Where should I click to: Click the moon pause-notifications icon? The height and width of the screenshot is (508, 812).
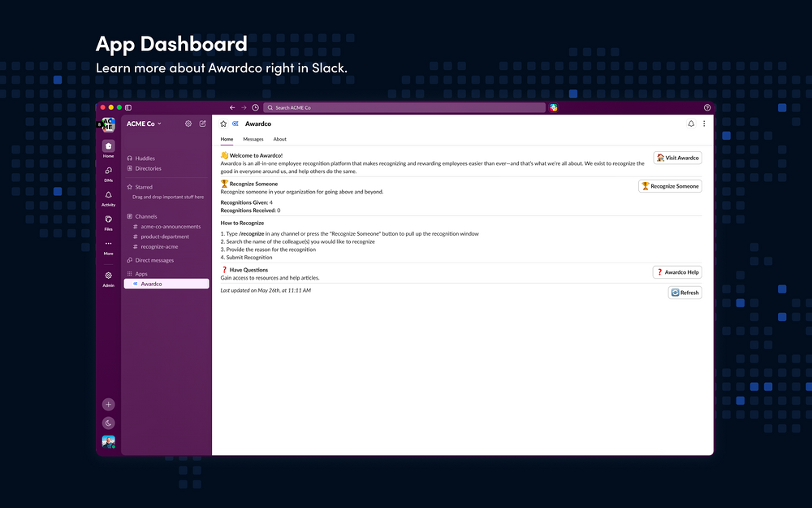pos(108,423)
